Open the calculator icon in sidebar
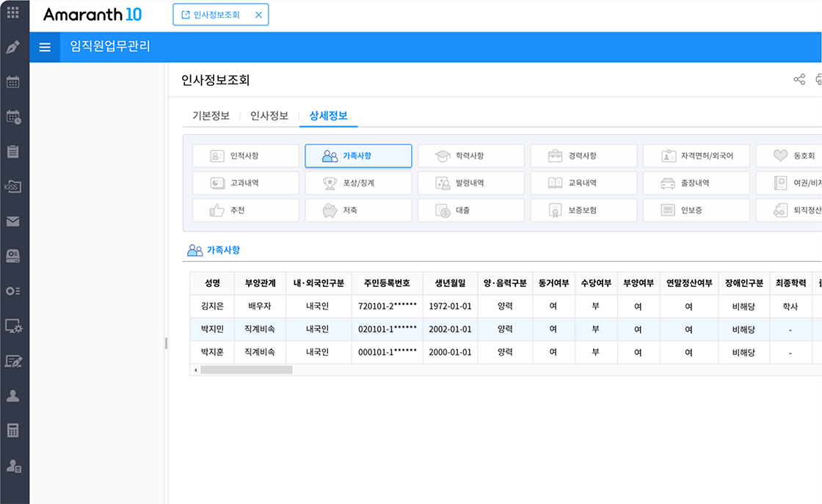Viewport: 822px width, 504px height. tap(13, 431)
